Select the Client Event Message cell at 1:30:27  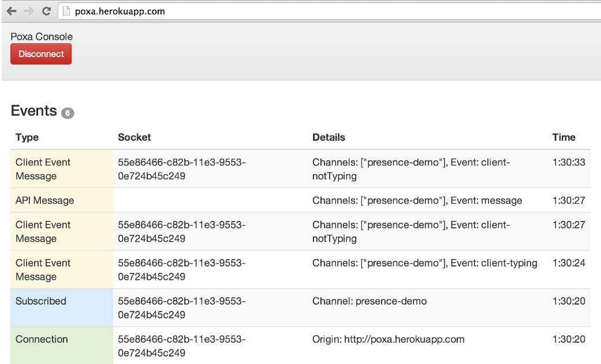[62, 231]
